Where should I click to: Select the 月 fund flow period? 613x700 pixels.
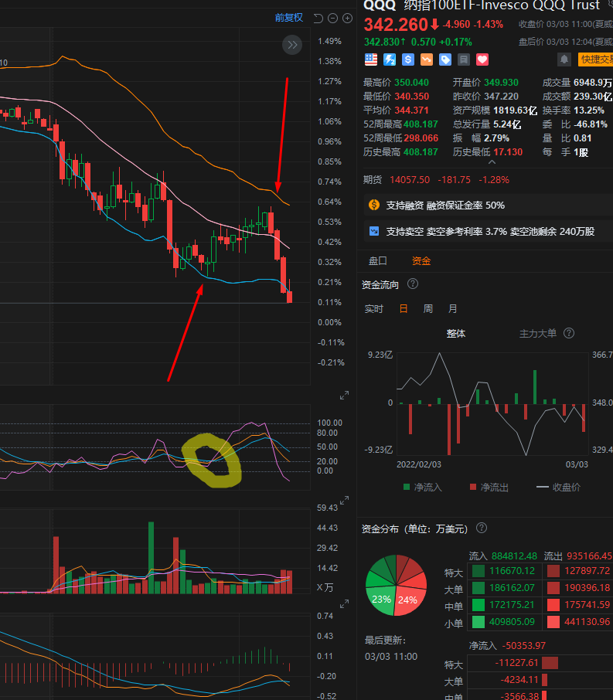[452, 309]
